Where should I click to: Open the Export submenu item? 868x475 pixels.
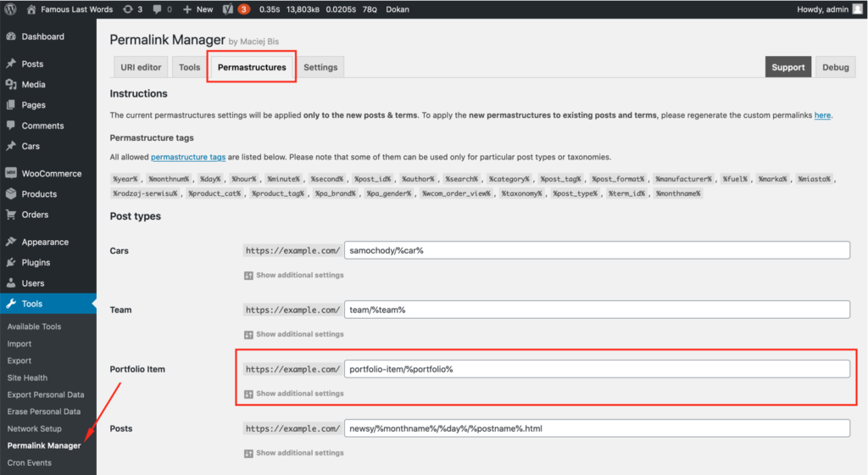pos(19,360)
